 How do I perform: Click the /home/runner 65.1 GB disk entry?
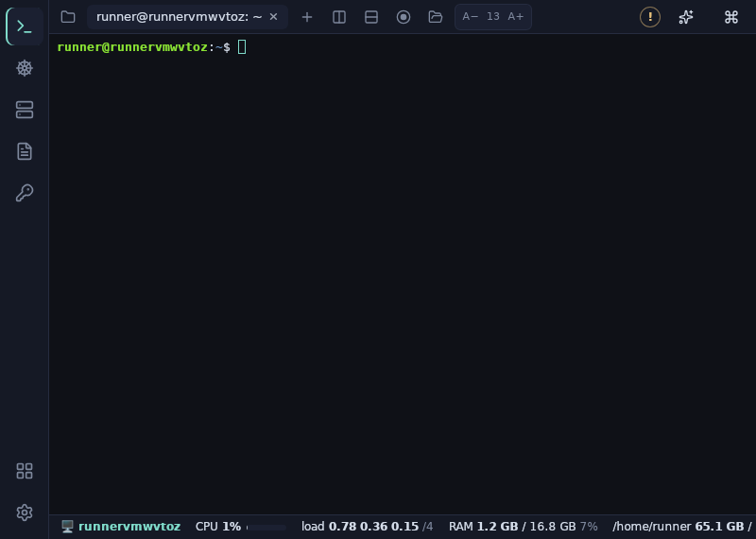[682, 527]
